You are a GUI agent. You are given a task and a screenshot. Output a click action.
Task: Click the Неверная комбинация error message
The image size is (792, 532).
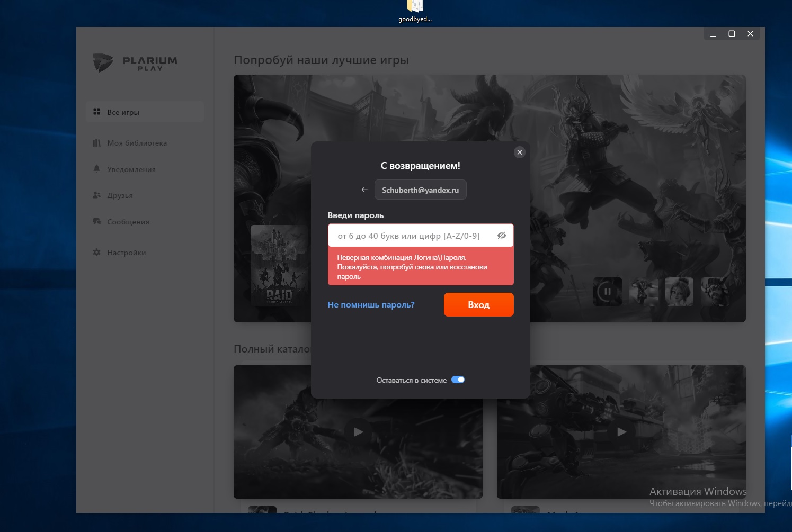click(x=421, y=267)
